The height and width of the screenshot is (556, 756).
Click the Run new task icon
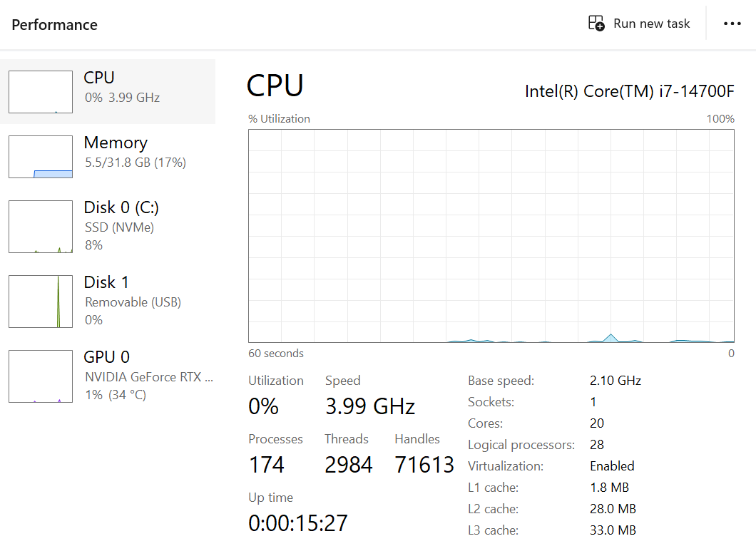596,23
